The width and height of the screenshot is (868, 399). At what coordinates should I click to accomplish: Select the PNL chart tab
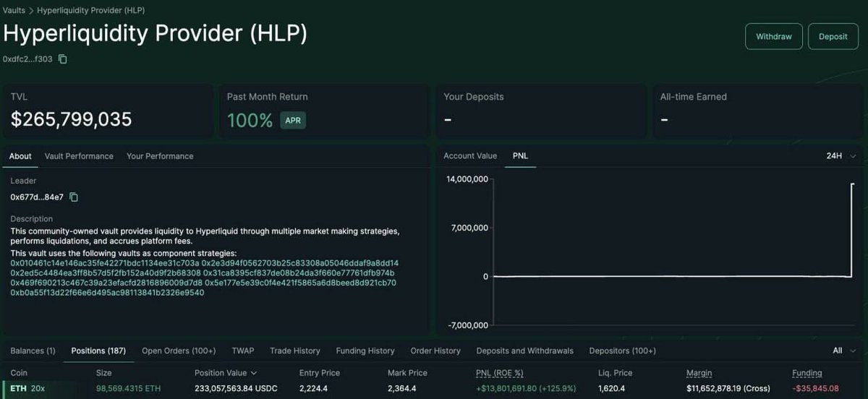(x=520, y=156)
